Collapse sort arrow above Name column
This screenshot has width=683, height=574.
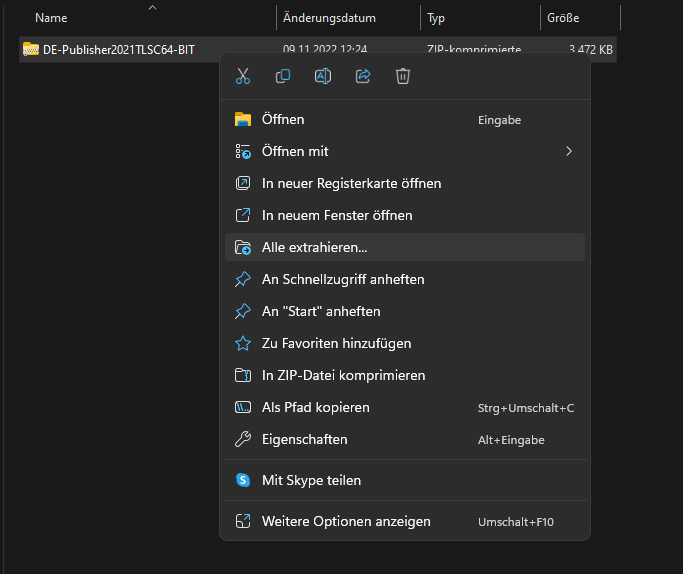pos(152,8)
